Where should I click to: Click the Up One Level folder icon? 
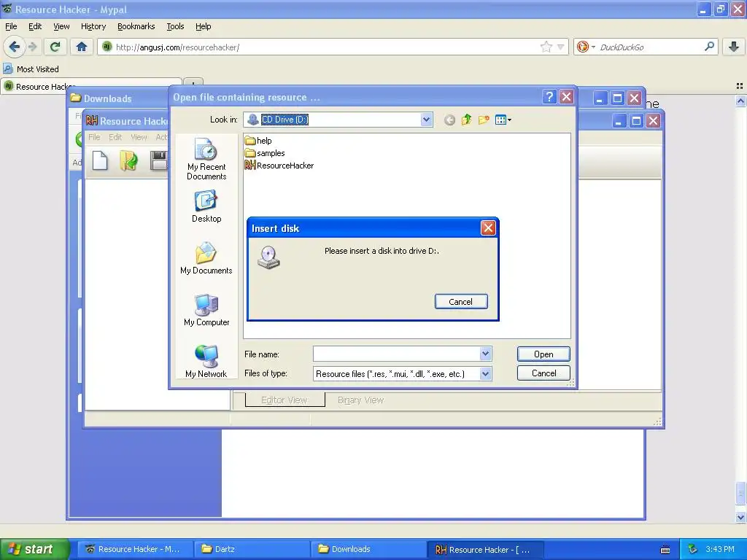tap(466, 120)
